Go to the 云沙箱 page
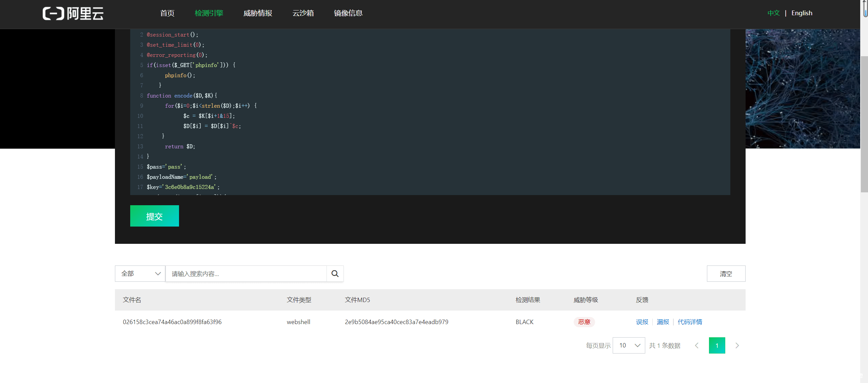This screenshot has width=868, height=383. [303, 13]
